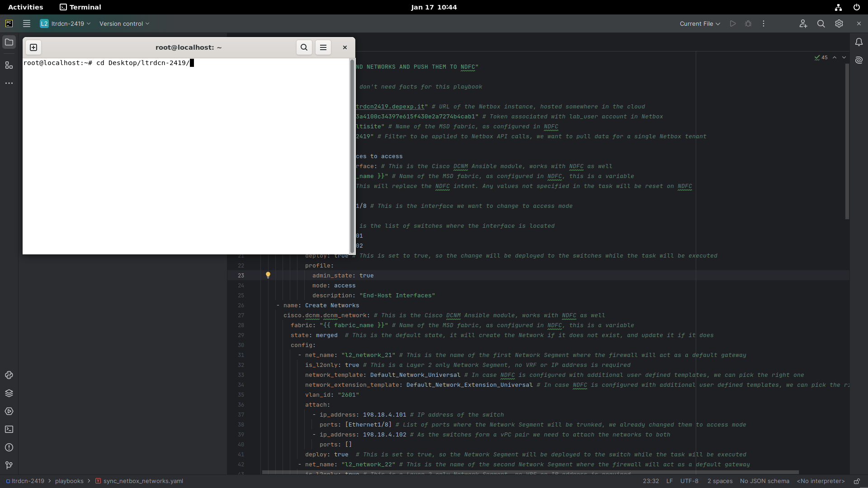868x488 pixels.
Task: Open Code With Me add user icon
Action: point(803,23)
